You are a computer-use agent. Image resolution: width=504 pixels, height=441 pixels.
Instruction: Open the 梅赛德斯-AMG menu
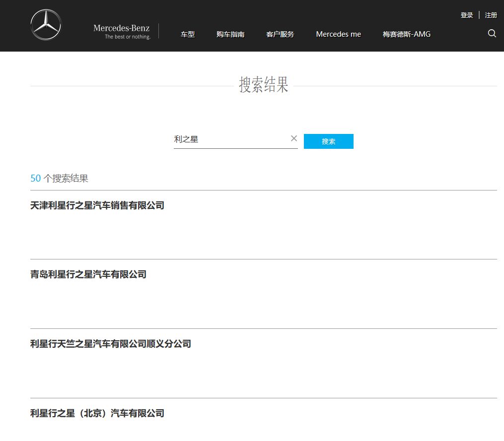coord(407,34)
